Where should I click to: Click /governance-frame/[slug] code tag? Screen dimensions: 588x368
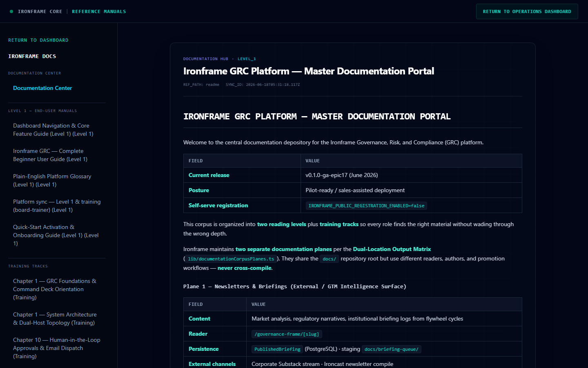(287, 334)
